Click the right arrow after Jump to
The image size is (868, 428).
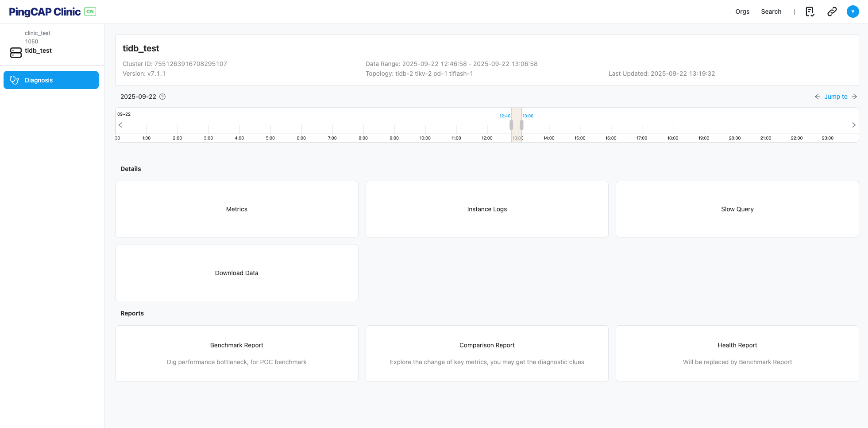[854, 97]
